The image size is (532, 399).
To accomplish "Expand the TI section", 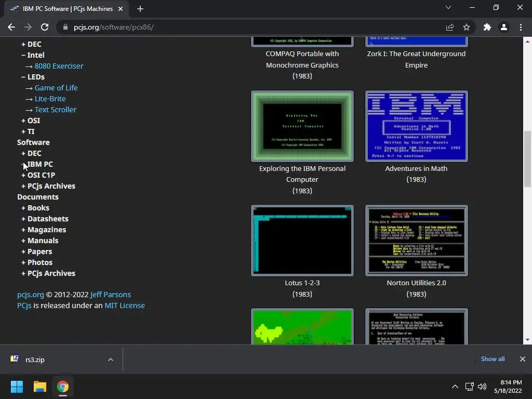I will 28,131.
